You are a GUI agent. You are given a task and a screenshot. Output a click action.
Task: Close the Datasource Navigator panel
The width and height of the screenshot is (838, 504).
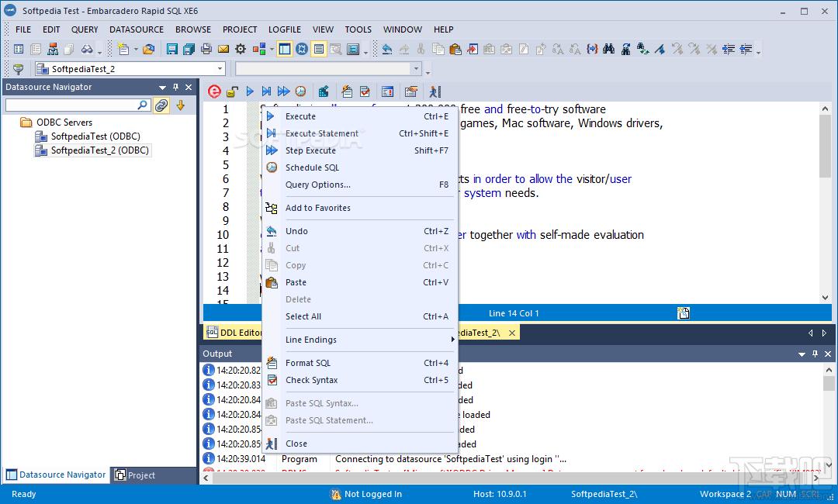[188, 87]
